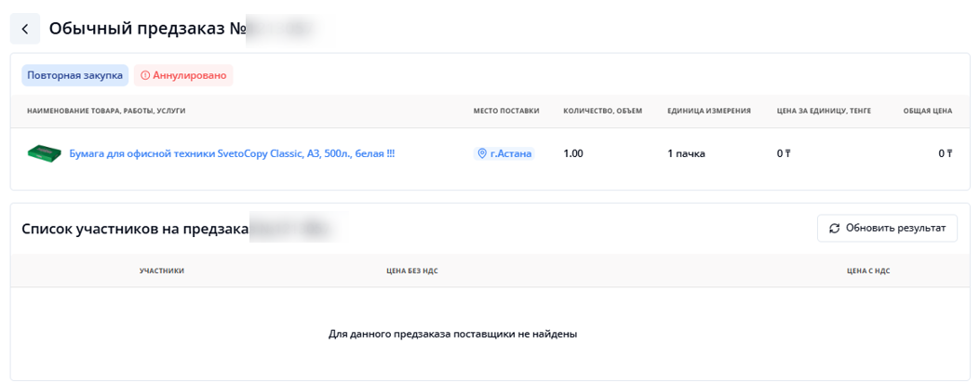Viewport: 980px width, 383px height.
Task: Click the Общая цена column header
Action: [x=927, y=111]
